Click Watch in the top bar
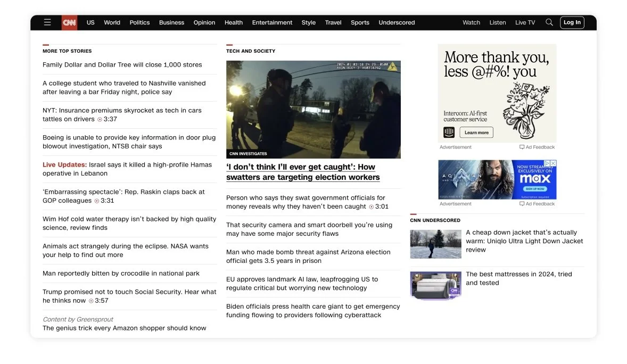627x364 pixels. pyautogui.click(x=472, y=22)
